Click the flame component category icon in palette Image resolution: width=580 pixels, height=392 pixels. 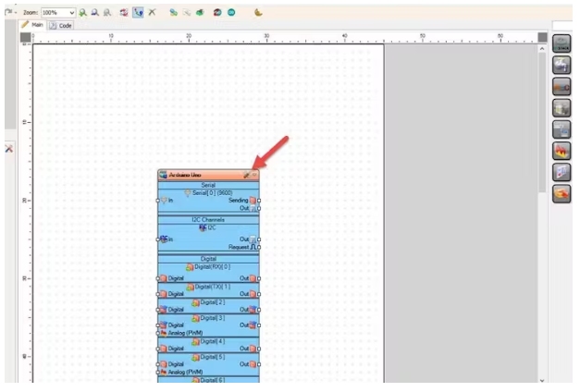tap(561, 151)
